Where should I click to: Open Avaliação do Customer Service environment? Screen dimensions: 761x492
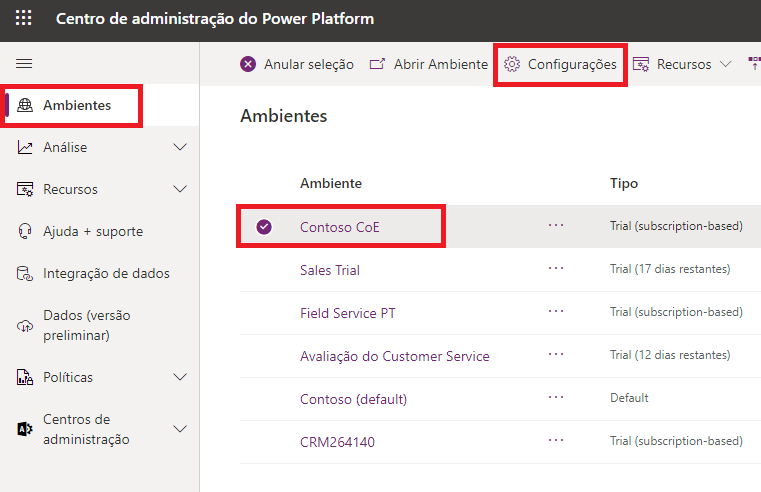click(x=394, y=356)
